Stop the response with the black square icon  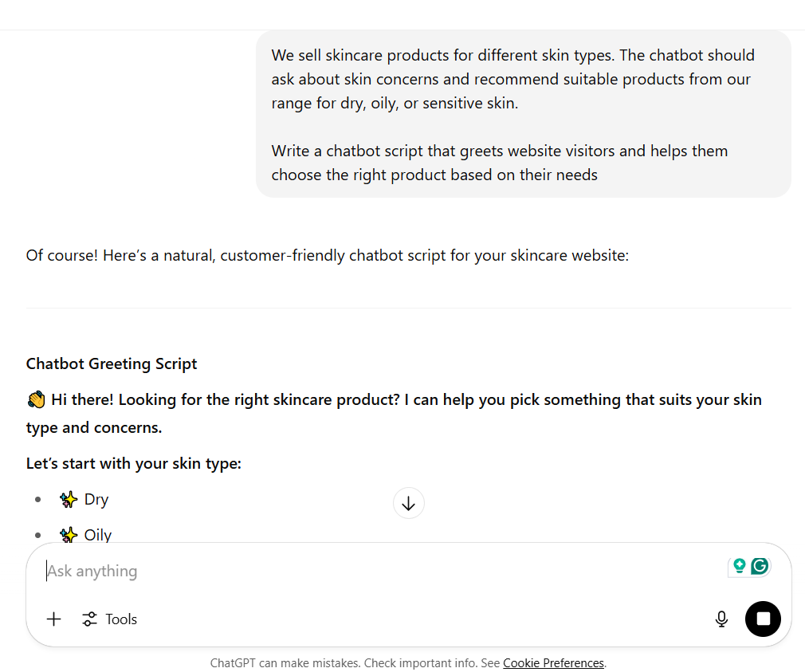coord(763,619)
